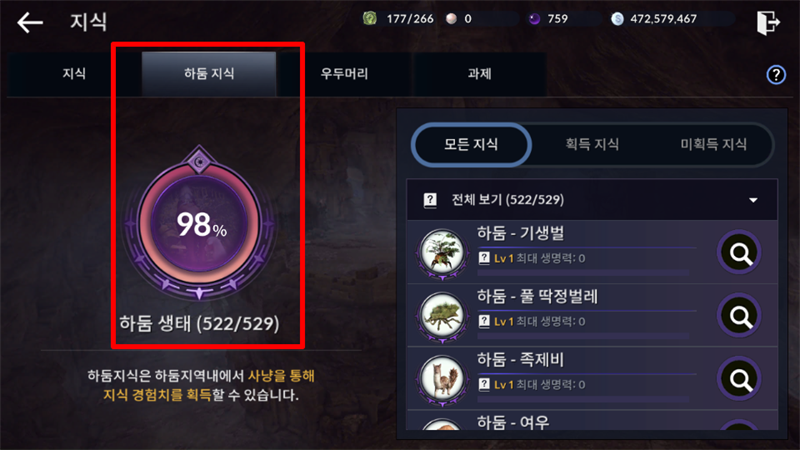Click the green stamina icon 177/266

click(369, 19)
